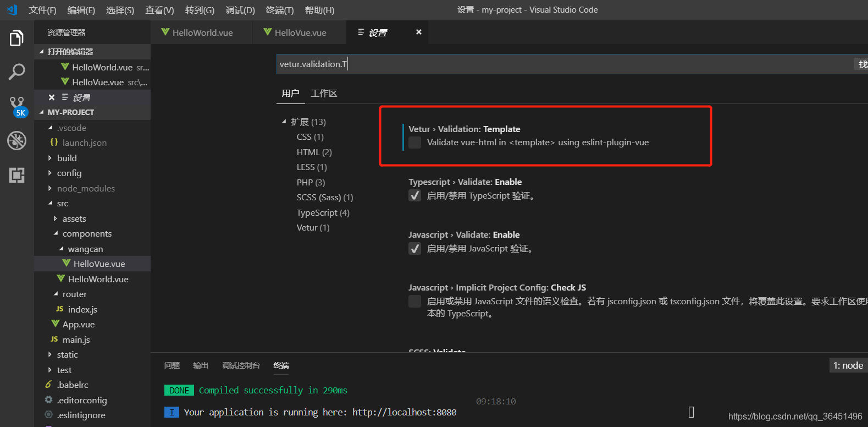The width and height of the screenshot is (868, 427).
Task: Enable Vetur Validation Template checkbox
Action: (415, 143)
